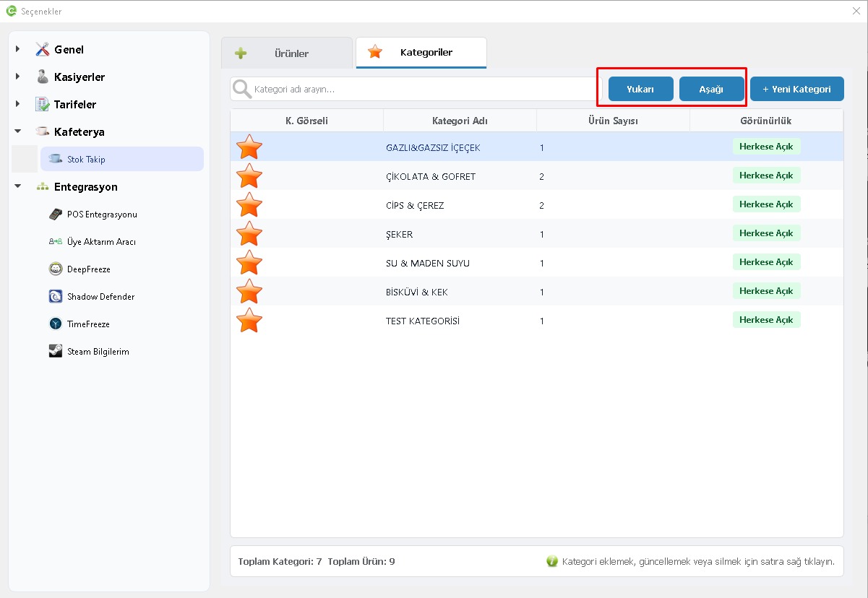Expand the Kasiyerler section arrow
Image resolution: width=868 pixels, height=598 pixels.
coord(18,77)
